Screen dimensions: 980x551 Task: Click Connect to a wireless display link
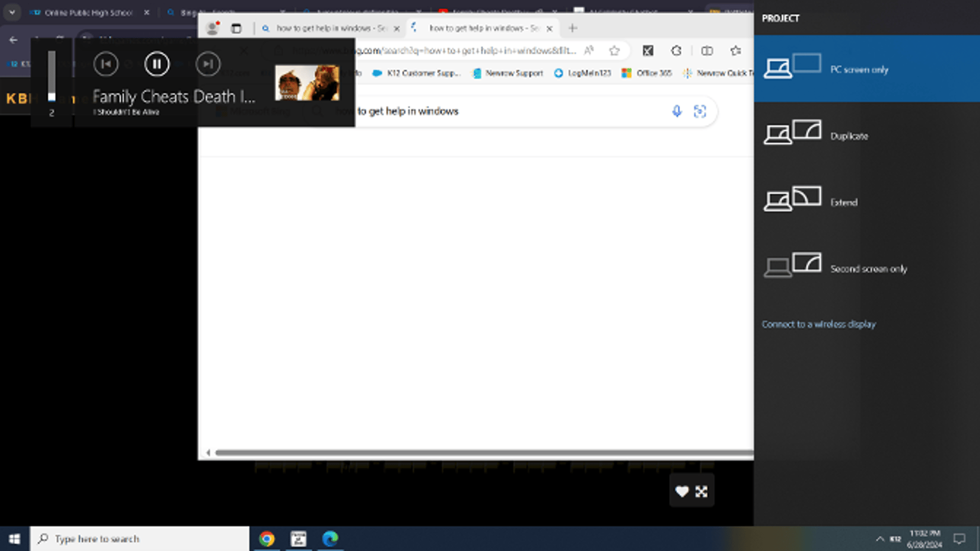pyautogui.click(x=818, y=324)
